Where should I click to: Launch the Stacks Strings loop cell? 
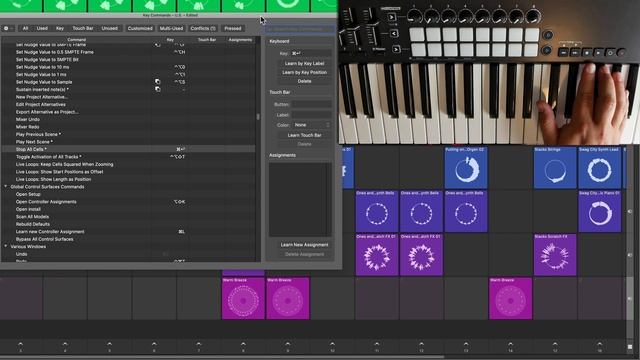555,168
